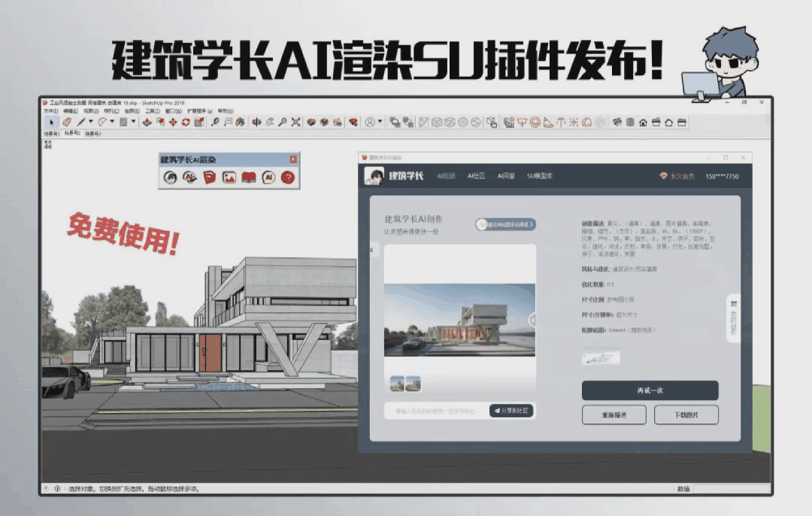Click the red SketchUp icon in the plugin toolbar
The height and width of the screenshot is (516, 812).
pyautogui.click(x=208, y=177)
